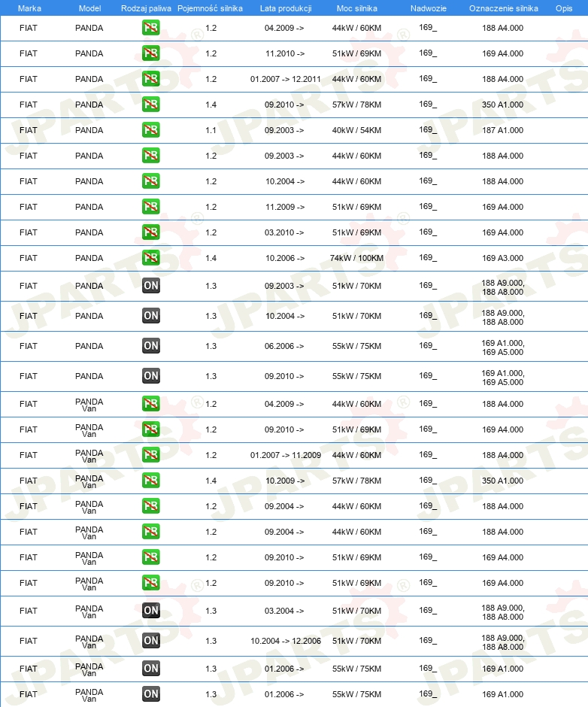Click the Nadwozie column header

click(x=429, y=8)
